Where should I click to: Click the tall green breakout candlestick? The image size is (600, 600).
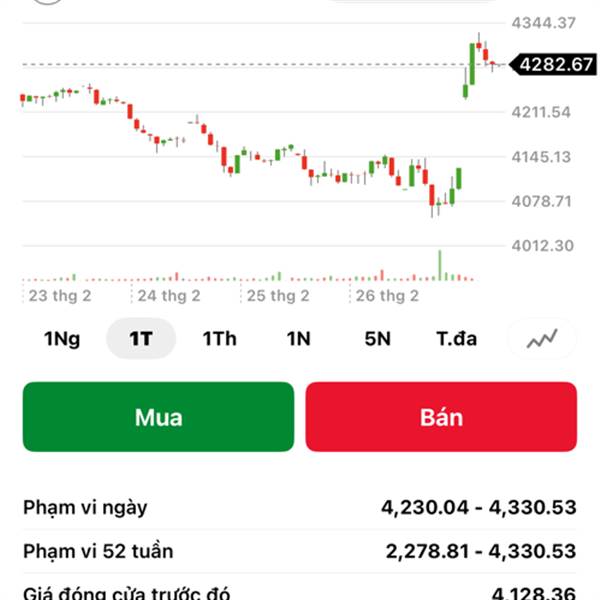[x=472, y=63]
